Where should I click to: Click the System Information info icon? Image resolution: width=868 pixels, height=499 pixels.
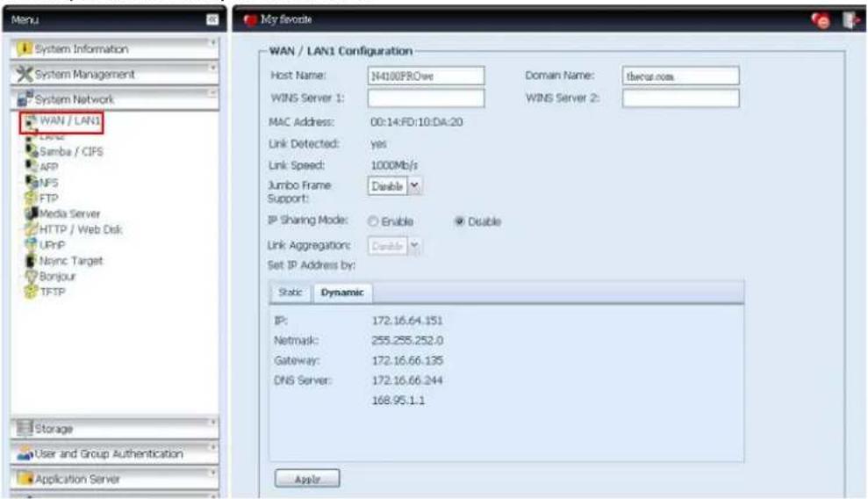24,48
